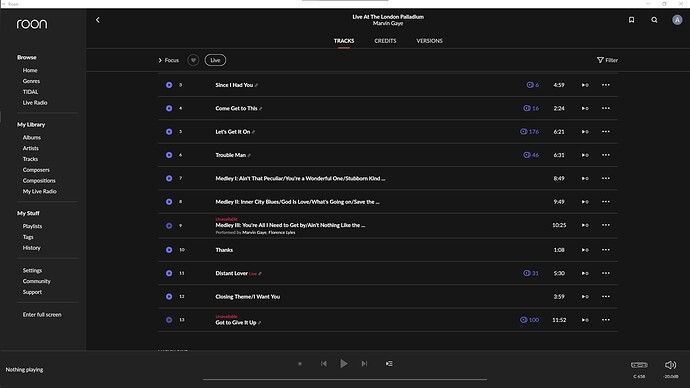Open the bookmark icon
Screen dimensions: 690x388
(x=631, y=20)
